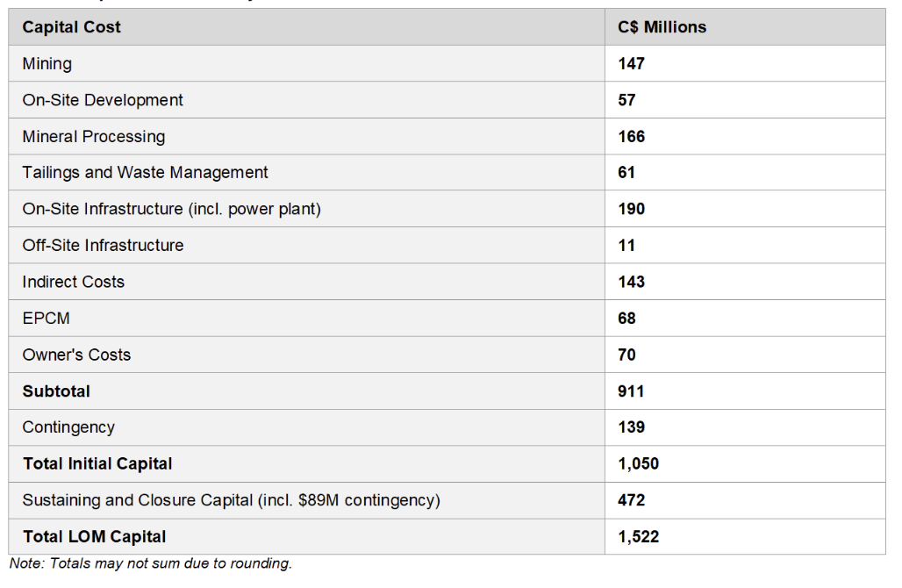Click the Capital Cost column header
This screenshot has width=902, height=588.
coord(71,27)
